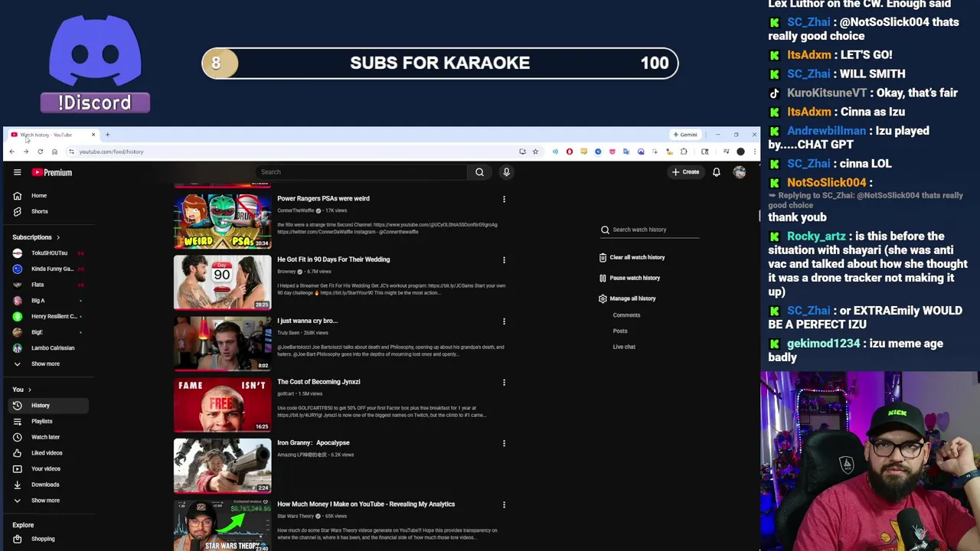
Task: Click the red Opera-style extension icon
Action: click(569, 152)
